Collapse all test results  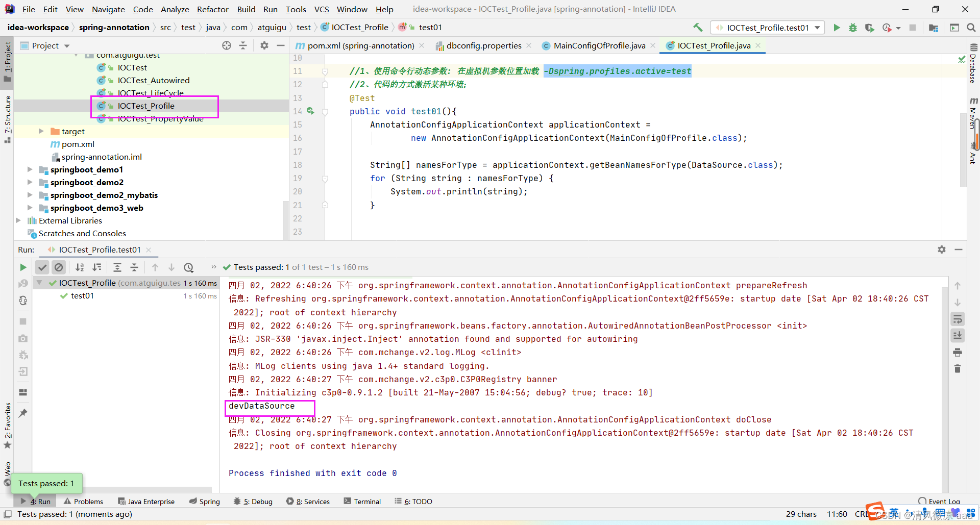point(134,267)
